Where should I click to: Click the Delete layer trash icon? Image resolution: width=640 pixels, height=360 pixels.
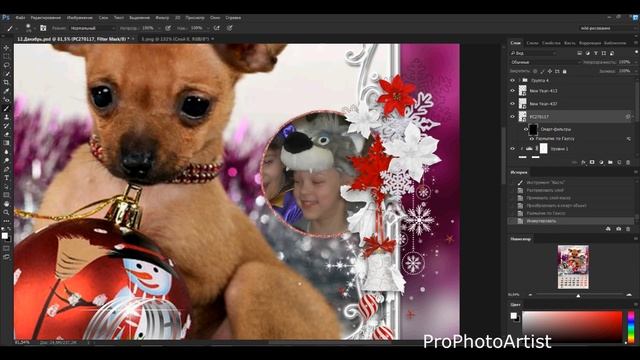pyautogui.click(x=628, y=162)
